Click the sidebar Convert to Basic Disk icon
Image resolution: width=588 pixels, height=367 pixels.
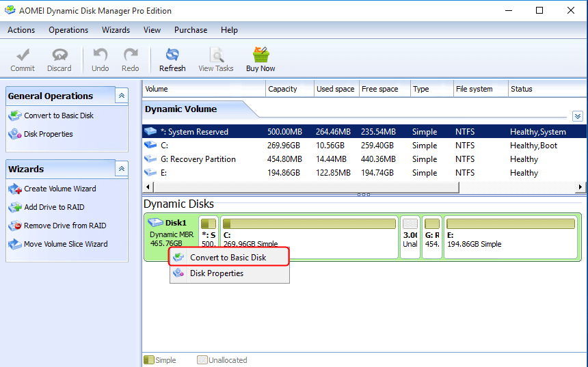pyautogui.click(x=15, y=115)
